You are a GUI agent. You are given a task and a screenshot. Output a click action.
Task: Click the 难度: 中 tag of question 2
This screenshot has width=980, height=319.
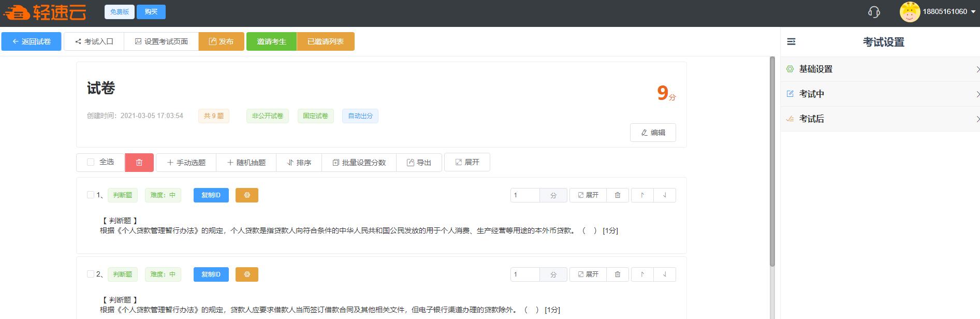coord(163,274)
